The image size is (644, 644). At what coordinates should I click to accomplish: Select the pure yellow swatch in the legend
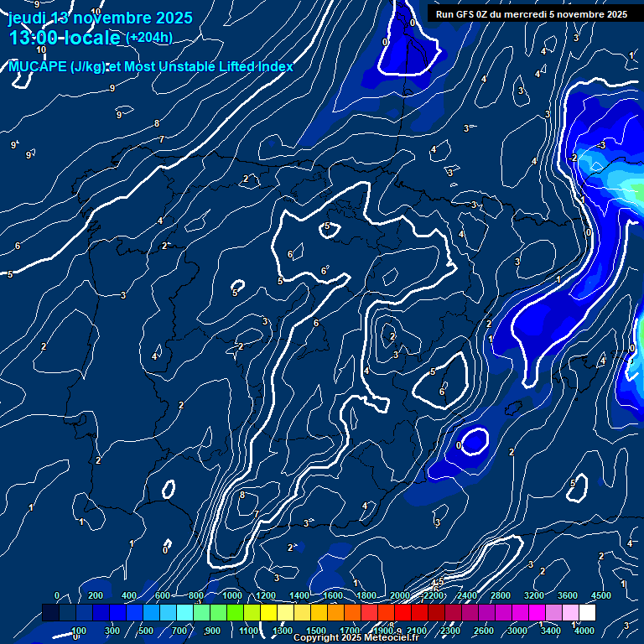[268, 612]
